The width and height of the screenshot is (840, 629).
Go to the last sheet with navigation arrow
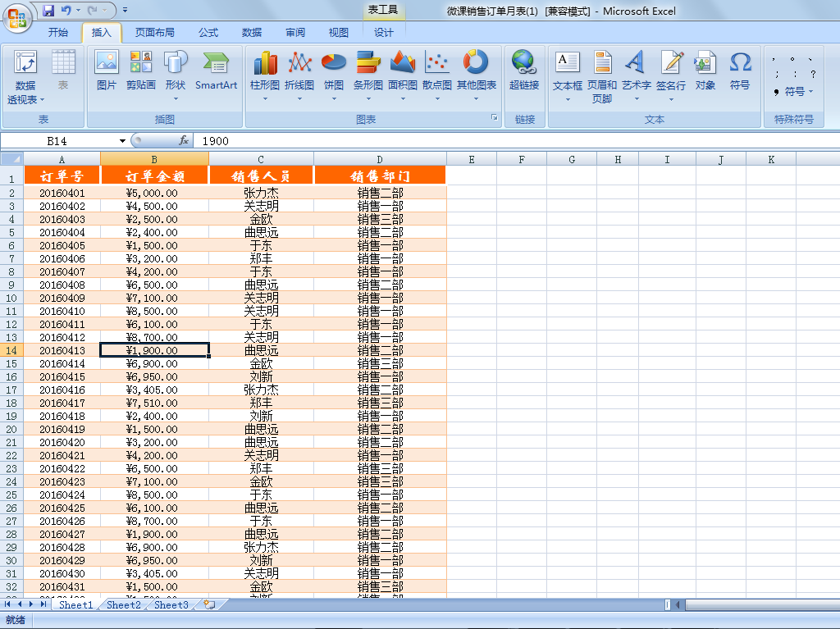pos(43,604)
